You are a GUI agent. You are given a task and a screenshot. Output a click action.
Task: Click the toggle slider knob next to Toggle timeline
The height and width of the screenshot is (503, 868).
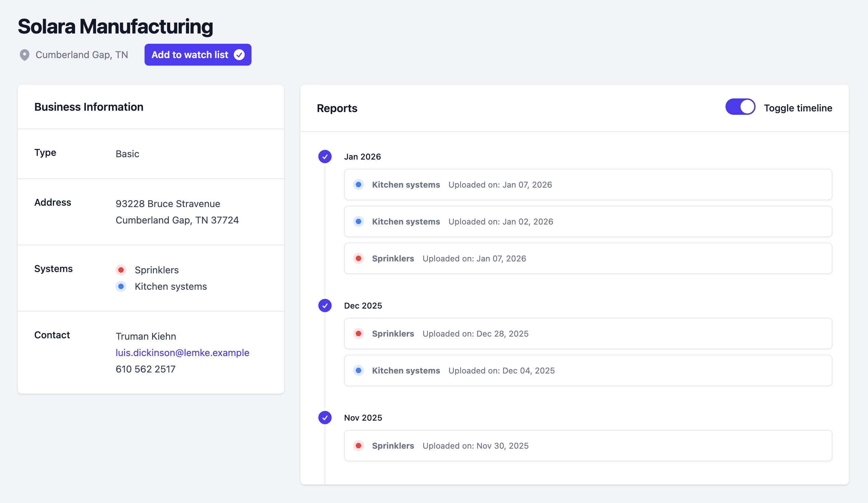(x=747, y=107)
